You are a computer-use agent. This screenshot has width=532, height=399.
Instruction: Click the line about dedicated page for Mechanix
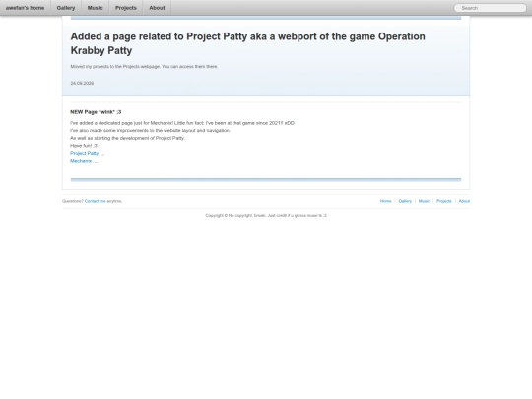click(x=182, y=123)
